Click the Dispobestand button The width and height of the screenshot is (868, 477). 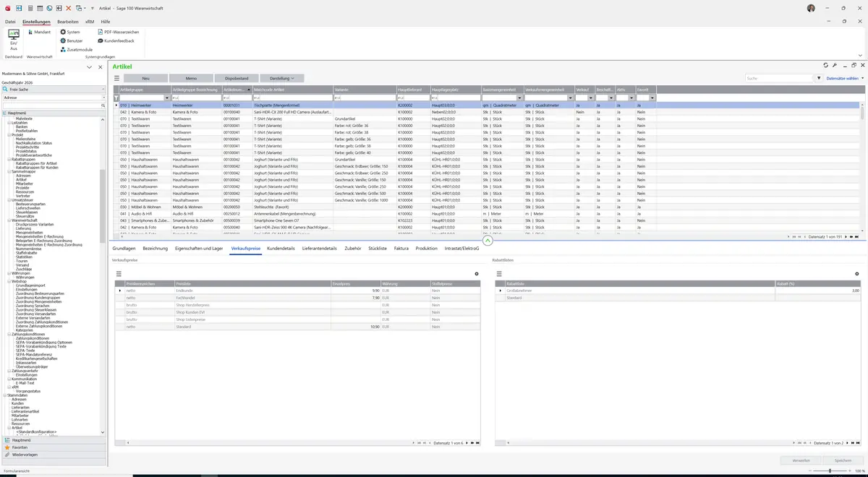[x=237, y=78]
